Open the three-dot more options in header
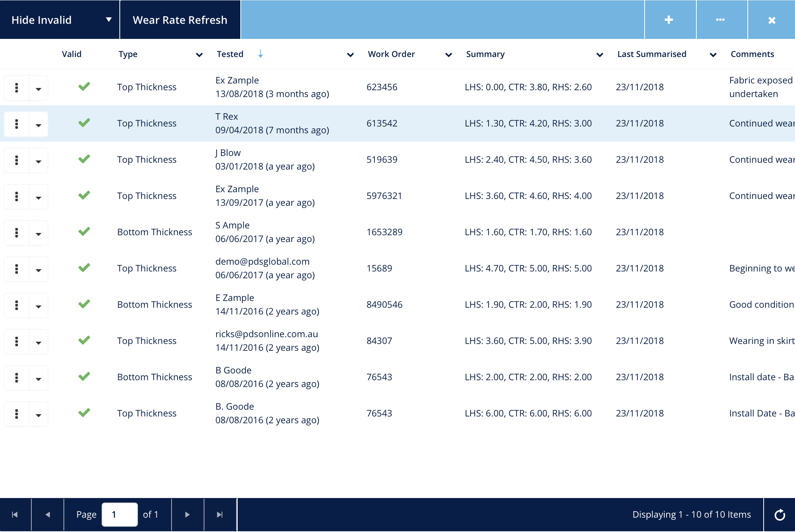The height and width of the screenshot is (532, 795). 720,20
